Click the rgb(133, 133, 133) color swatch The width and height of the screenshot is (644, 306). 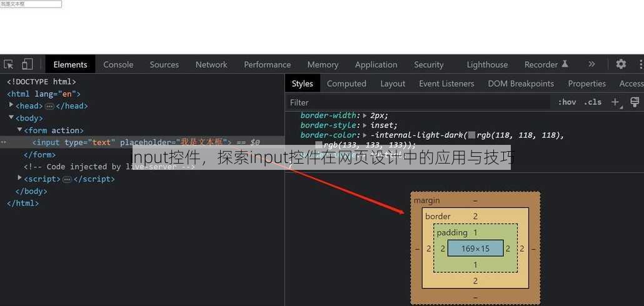point(319,145)
